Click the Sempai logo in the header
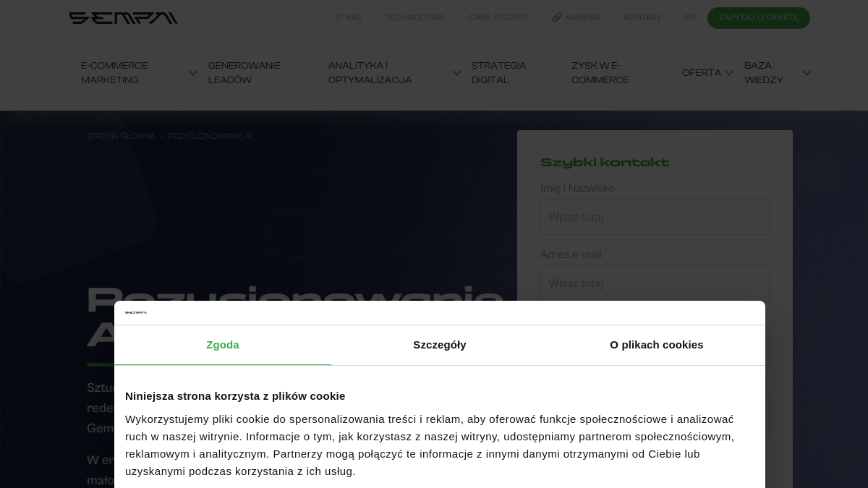868x488 pixels. [124, 18]
